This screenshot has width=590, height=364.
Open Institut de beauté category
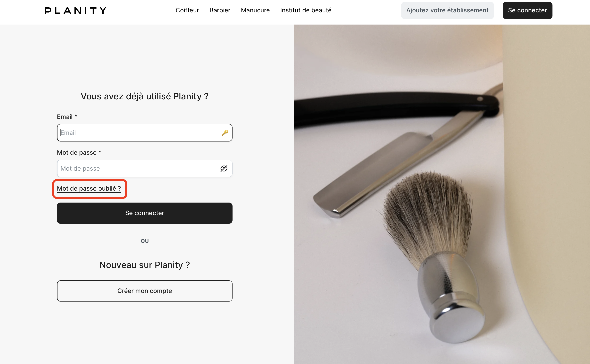coord(306,10)
